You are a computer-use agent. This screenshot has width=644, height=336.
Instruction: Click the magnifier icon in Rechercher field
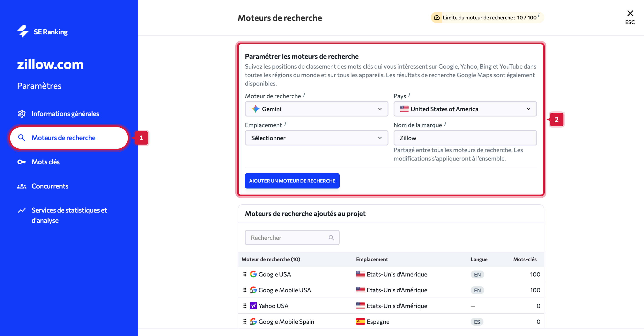click(x=331, y=238)
